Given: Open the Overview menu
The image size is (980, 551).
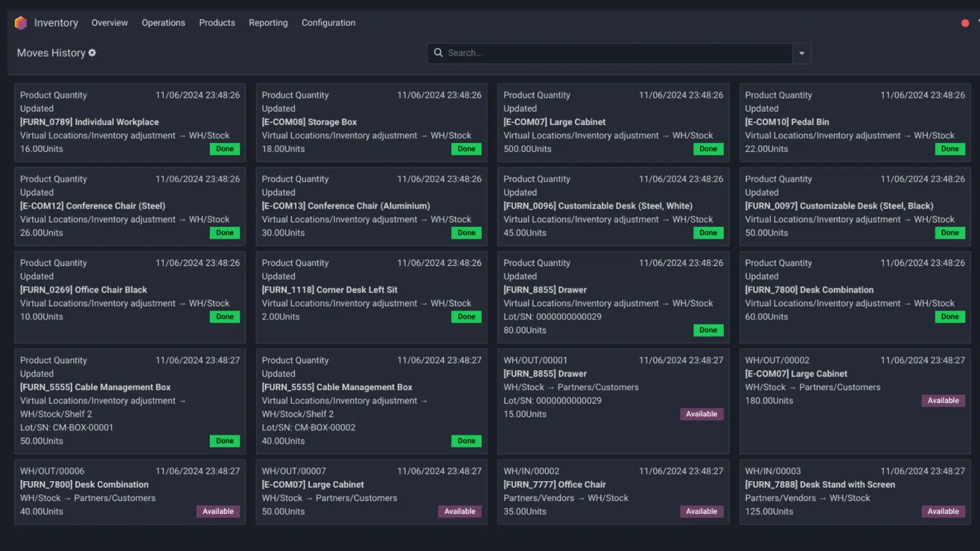Looking at the screenshot, I should pyautogui.click(x=110, y=23).
